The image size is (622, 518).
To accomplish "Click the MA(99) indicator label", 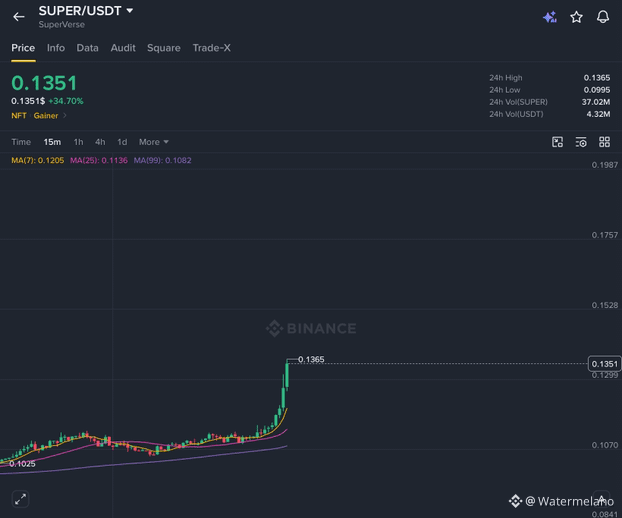I will [x=162, y=161].
